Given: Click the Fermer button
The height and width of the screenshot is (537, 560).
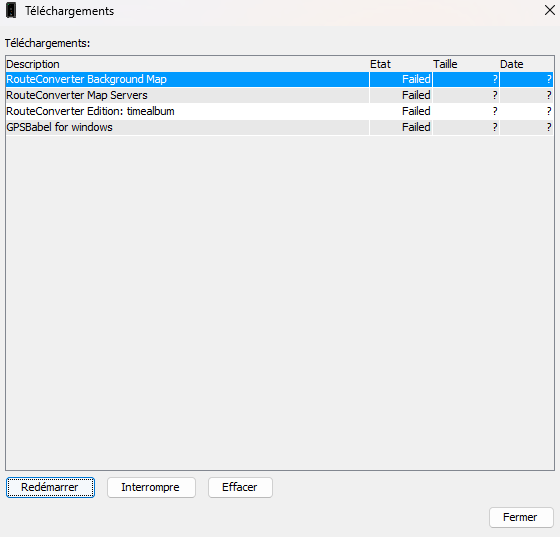Looking at the screenshot, I should point(521,517).
